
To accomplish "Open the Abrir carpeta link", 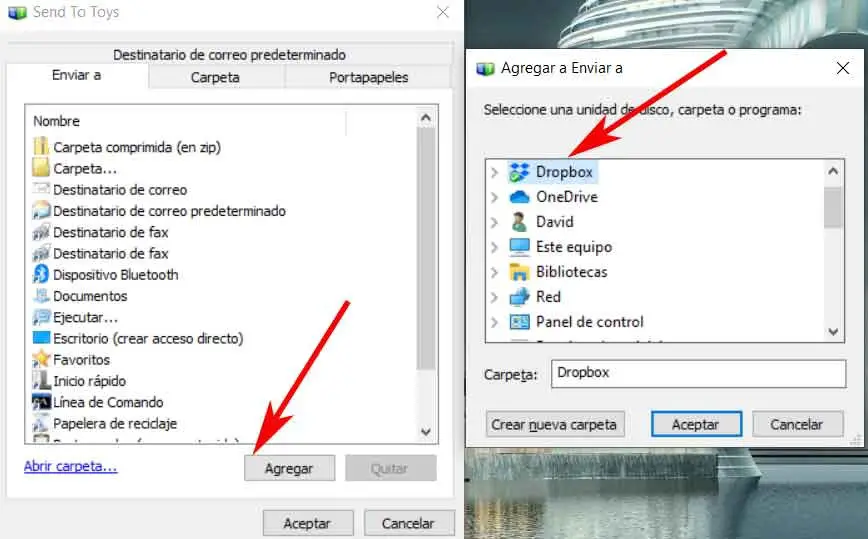I will tap(70, 466).
